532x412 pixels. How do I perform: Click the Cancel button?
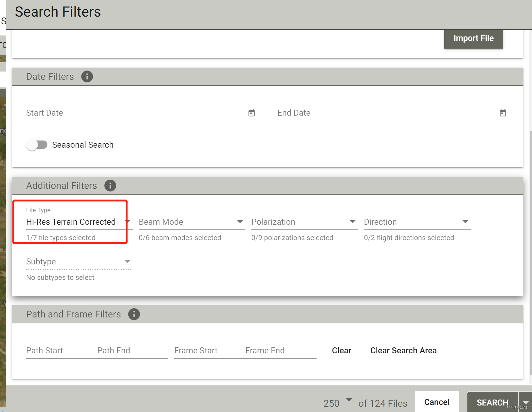pos(437,402)
